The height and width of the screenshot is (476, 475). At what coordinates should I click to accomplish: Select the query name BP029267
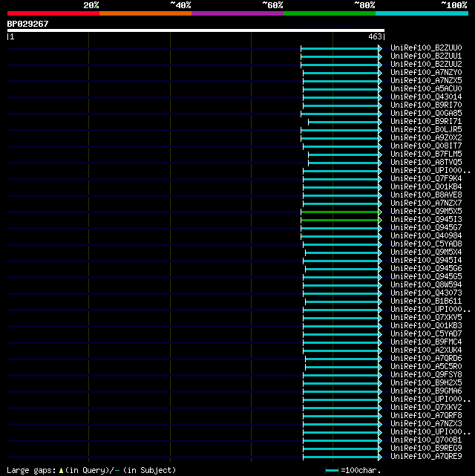tap(27, 24)
